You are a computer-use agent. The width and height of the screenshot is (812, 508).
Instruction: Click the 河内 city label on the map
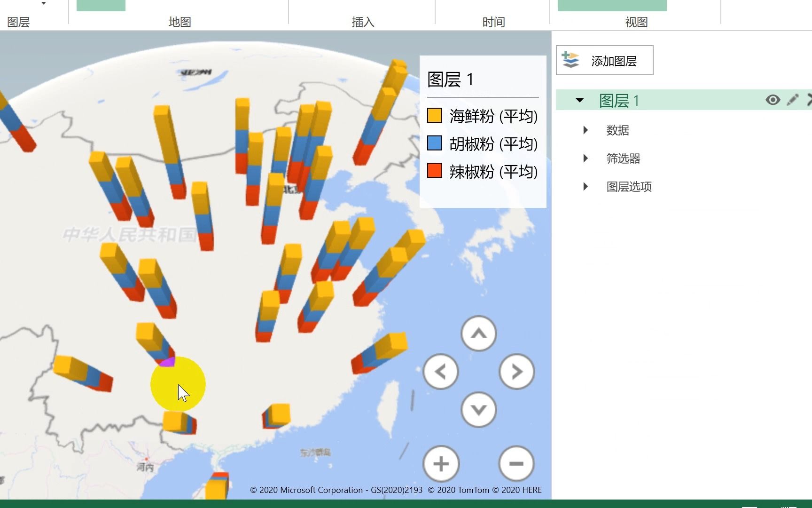pos(145,468)
